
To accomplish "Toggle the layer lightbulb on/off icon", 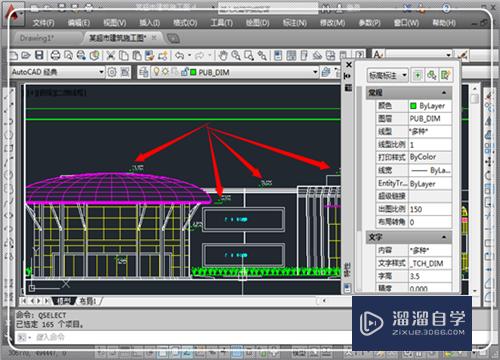I will pyautogui.click(x=156, y=72).
